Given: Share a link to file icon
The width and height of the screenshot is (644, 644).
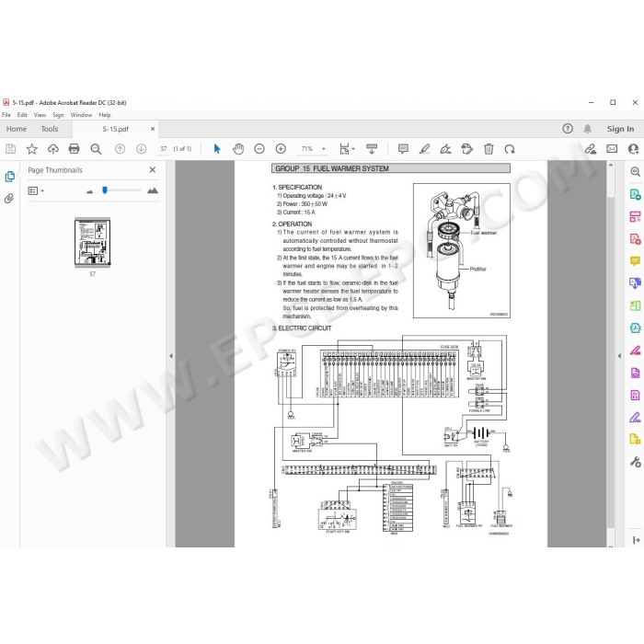Looking at the screenshot, I should [591, 149].
